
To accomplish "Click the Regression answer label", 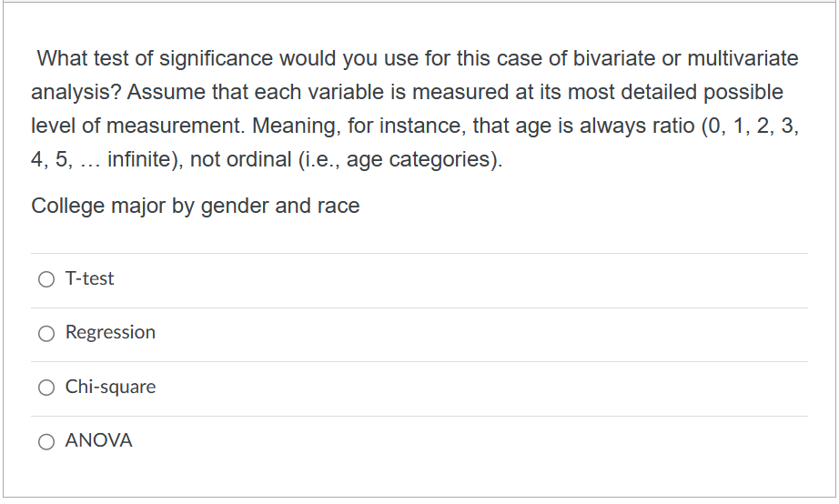I will click(x=110, y=333).
